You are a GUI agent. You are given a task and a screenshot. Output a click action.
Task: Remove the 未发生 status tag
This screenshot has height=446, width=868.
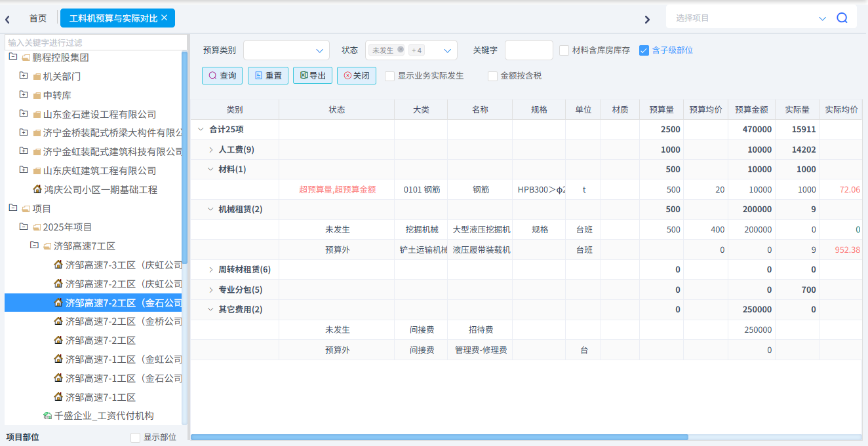click(x=401, y=50)
